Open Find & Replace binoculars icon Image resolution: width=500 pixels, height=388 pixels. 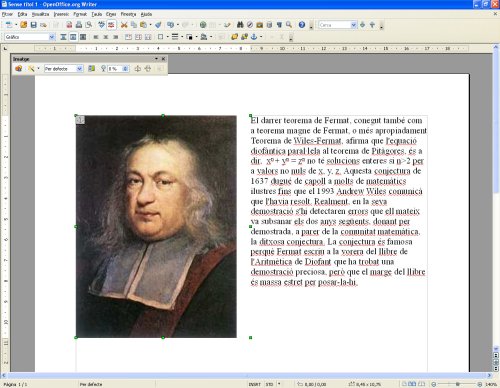click(x=240, y=25)
